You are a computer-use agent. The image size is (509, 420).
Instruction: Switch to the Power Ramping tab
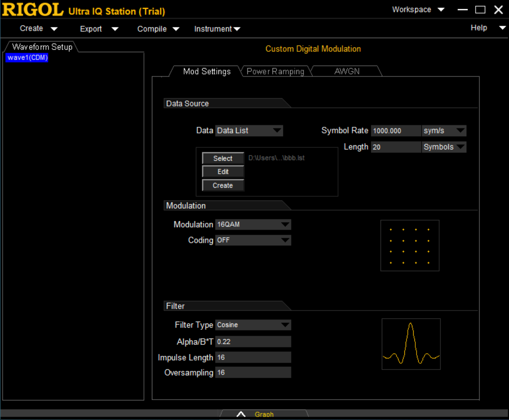(275, 72)
